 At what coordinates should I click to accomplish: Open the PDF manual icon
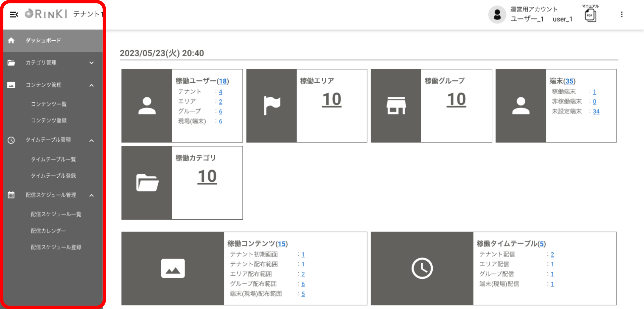tap(590, 15)
